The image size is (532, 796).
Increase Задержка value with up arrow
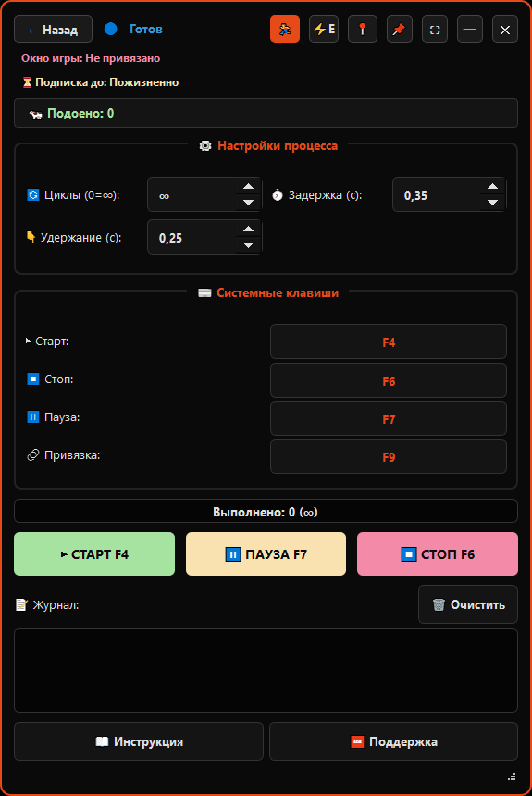(492, 186)
